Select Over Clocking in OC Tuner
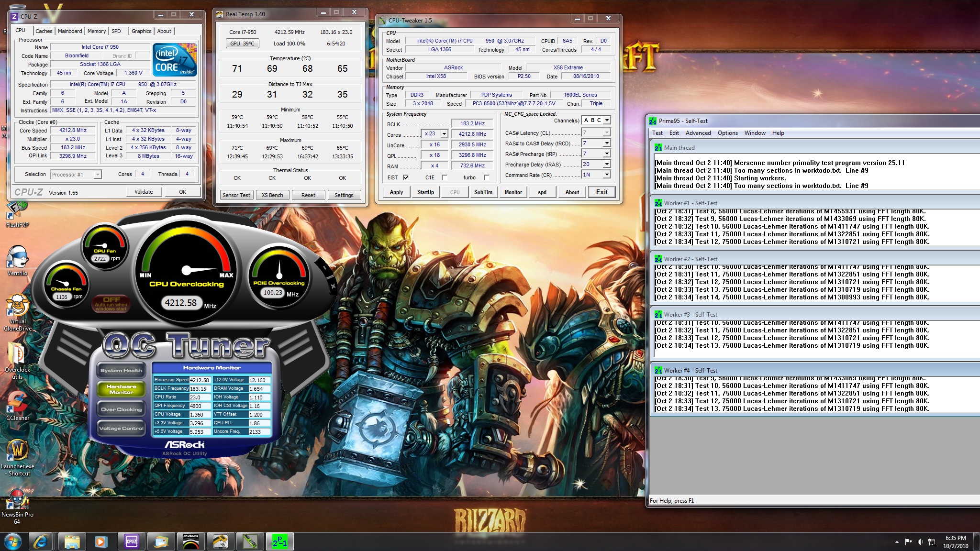This screenshot has height=551, width=980. (x=121, y=409)
